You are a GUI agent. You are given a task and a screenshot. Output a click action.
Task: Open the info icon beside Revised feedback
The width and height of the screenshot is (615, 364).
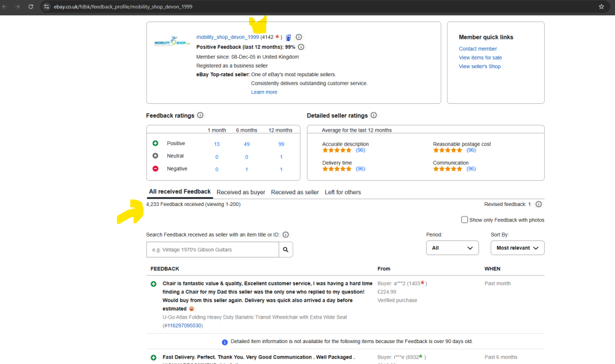point(539,204)
